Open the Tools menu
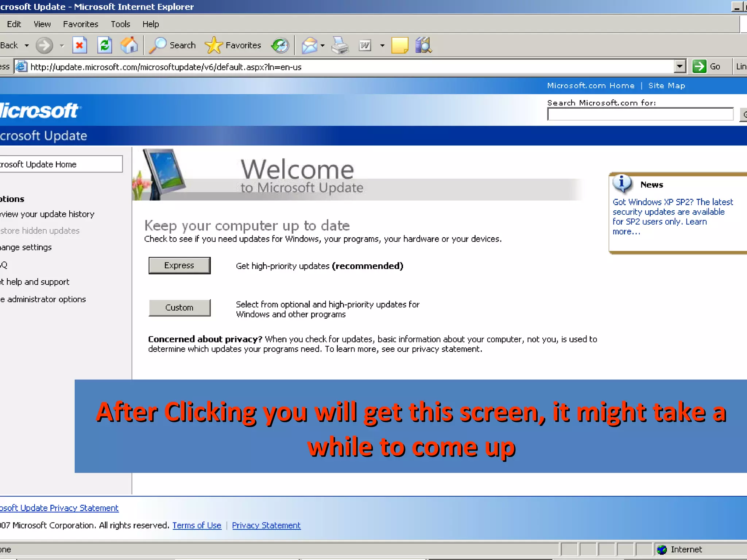This screenshot has width=747, height=560. point(120,24)
